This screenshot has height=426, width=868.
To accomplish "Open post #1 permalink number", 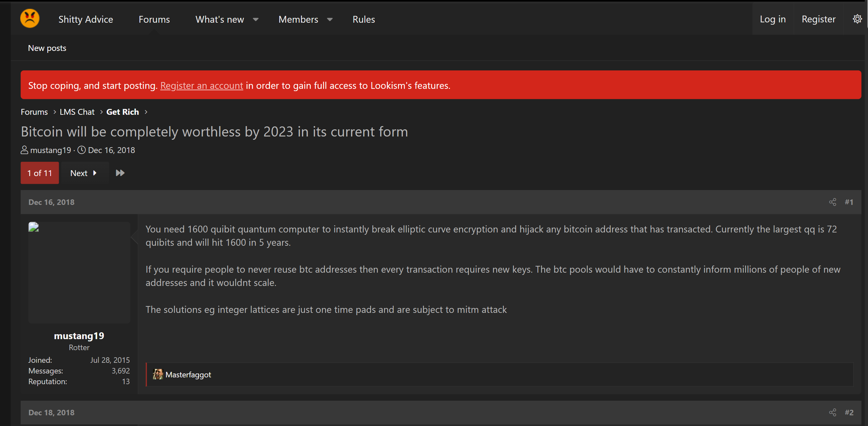I will (x=849, y=202).
